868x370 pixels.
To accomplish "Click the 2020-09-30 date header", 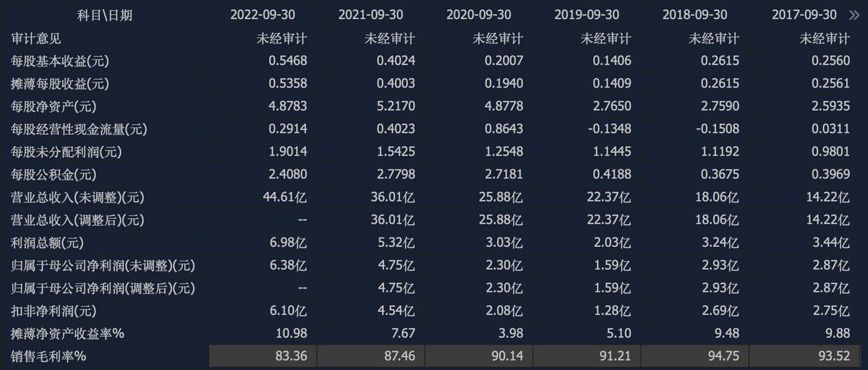I will coord(479,15).
